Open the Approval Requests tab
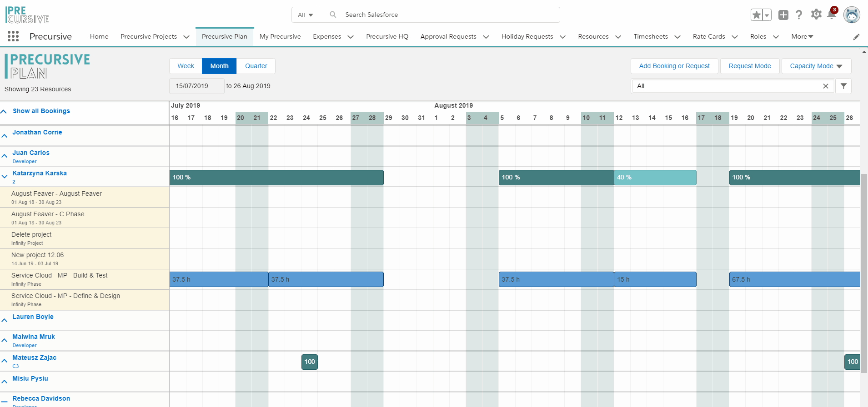 coord(448,36)
